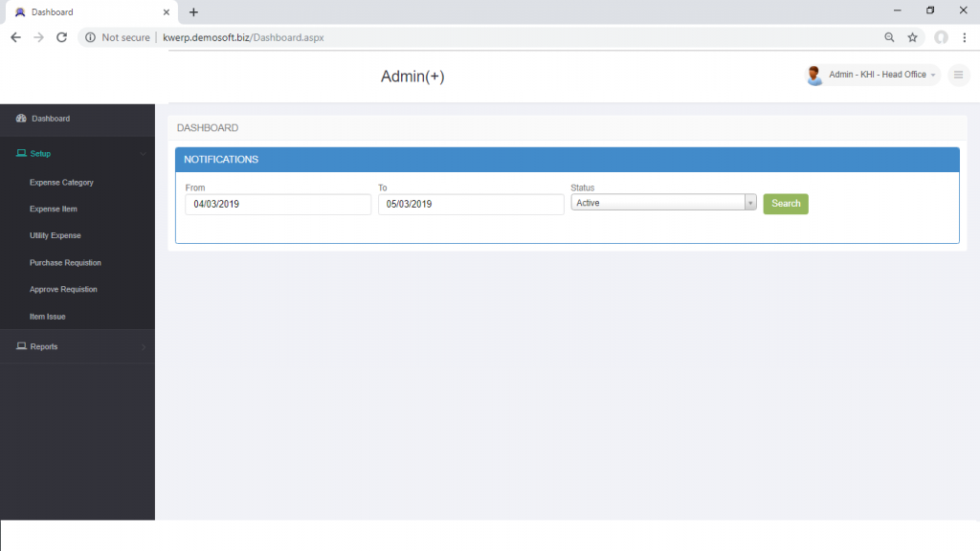Reload the Dashboard page
Screen dimensions: 980x551
61,37
